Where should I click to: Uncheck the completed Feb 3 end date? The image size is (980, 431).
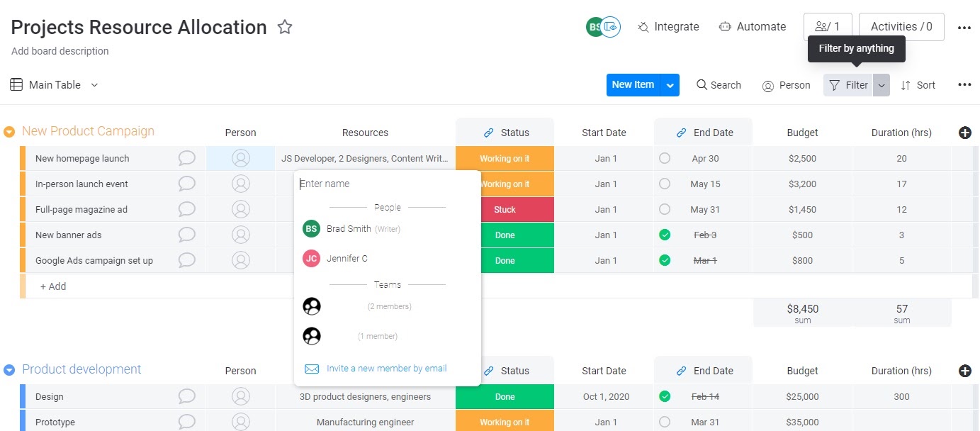[665, 235]
